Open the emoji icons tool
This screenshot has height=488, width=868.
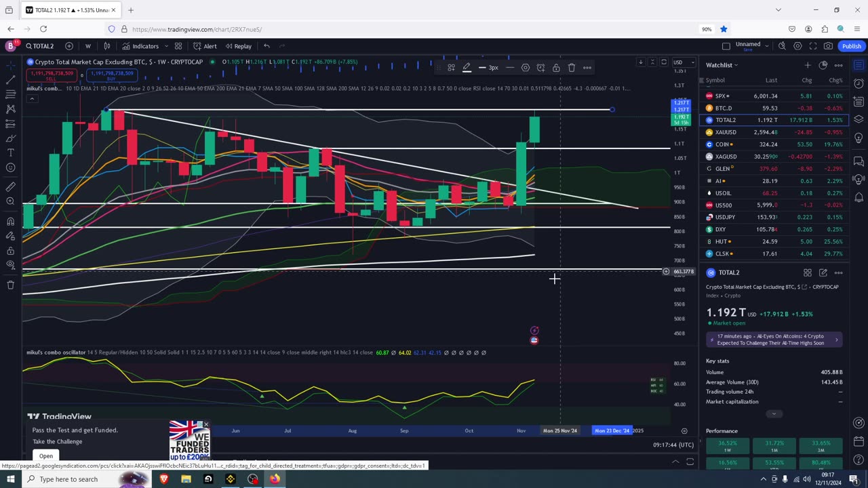(10, 167)
